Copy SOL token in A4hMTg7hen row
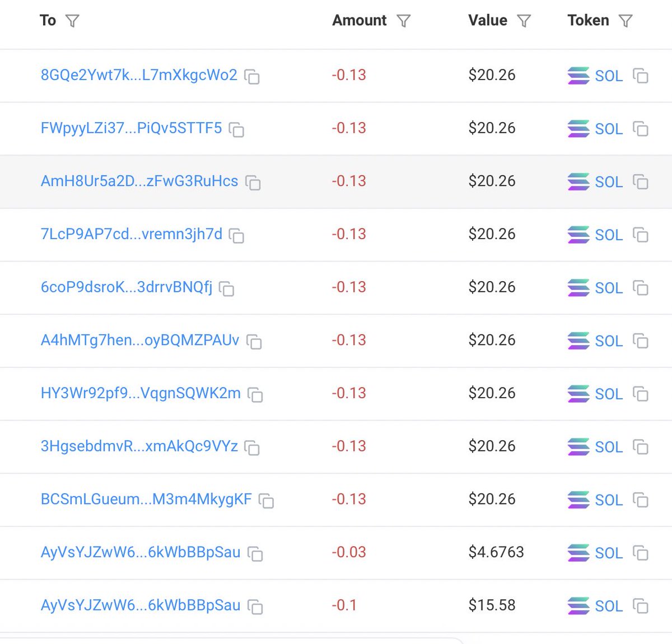672x644 pixels. click(x=641, y=341)
